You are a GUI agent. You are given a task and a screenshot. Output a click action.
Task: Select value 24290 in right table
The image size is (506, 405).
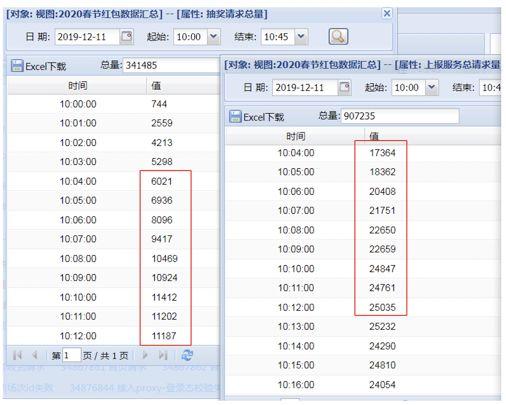tap(382, 346)
